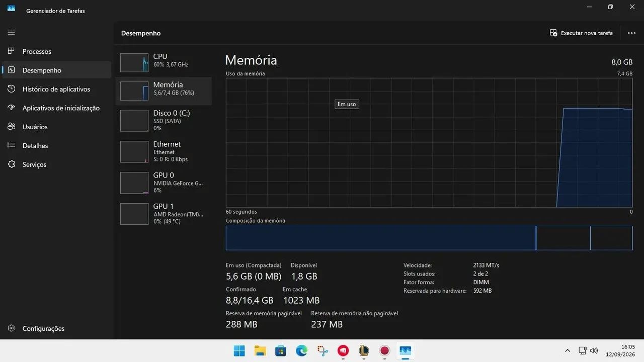The height and width of the screenshot is (362, 644).
Task: Open the Windows Start menu
Action: point(239,350)
